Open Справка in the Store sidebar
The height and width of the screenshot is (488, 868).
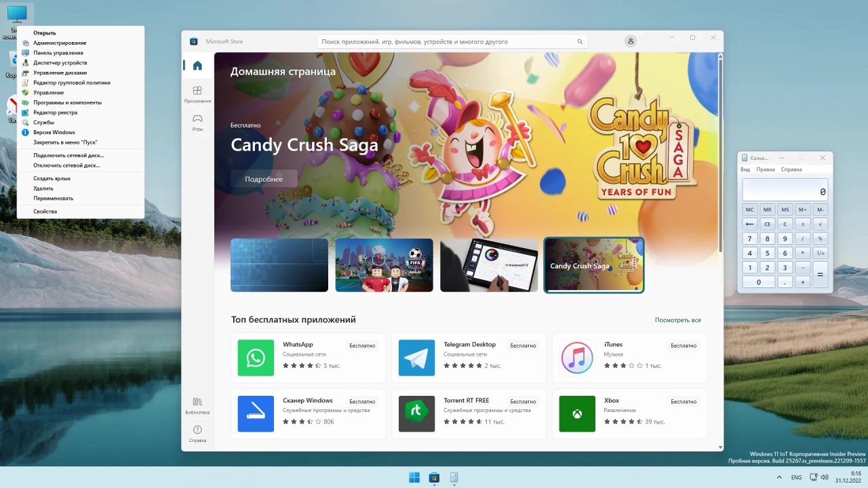[x=197, y=433]
